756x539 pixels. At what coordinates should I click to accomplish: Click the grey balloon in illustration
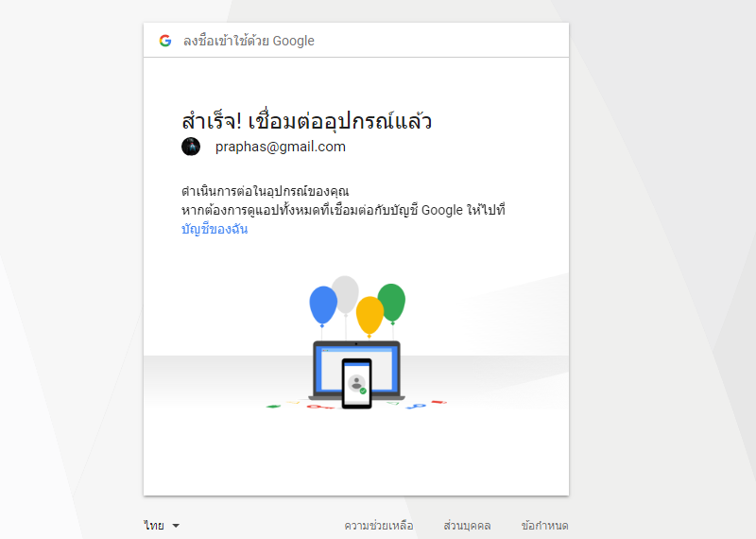[x=345, y=295]
